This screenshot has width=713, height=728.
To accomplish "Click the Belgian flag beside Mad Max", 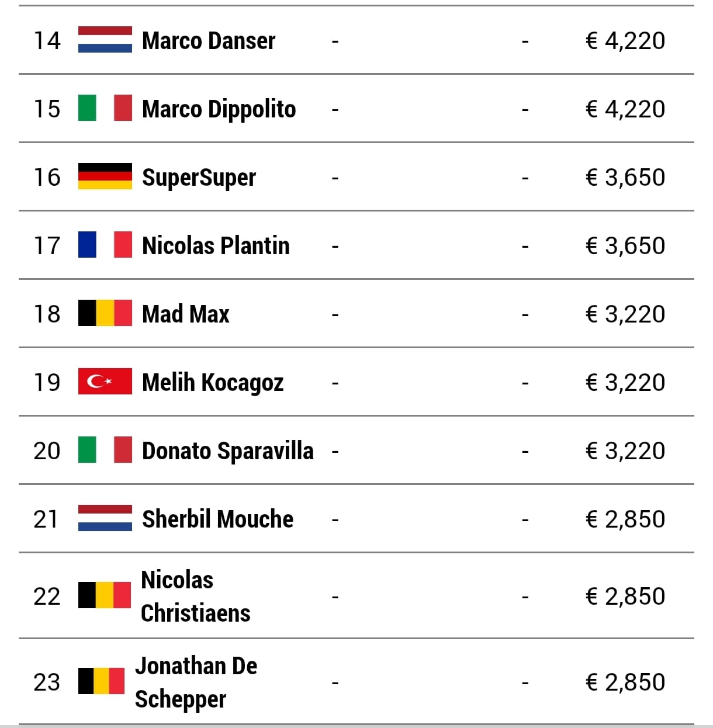I will [x=105, y=314].
